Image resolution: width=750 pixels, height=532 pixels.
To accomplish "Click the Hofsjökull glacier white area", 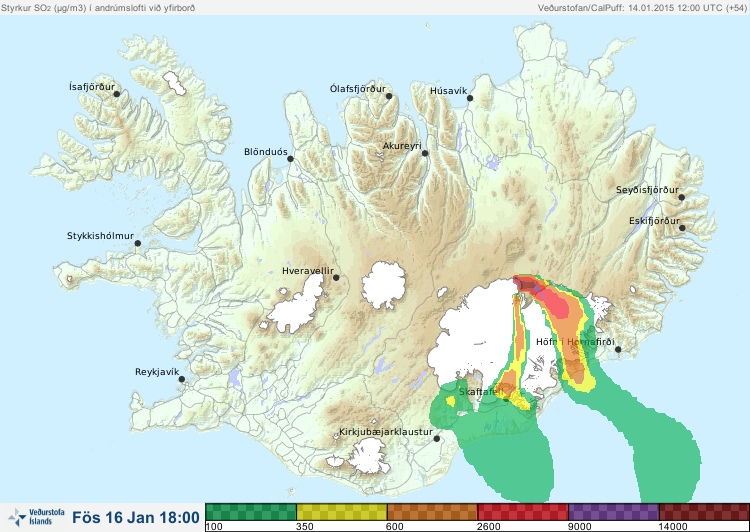I will 384,285.
